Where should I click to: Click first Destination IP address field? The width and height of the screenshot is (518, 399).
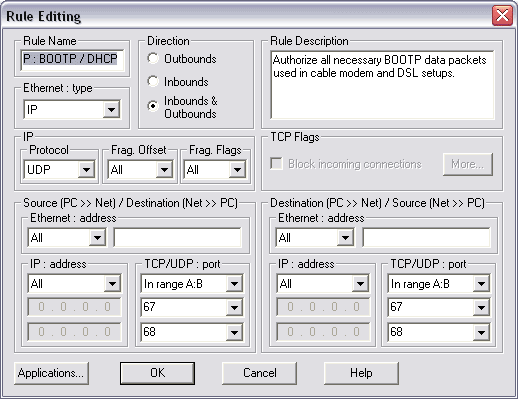click(x=323, y=307)
